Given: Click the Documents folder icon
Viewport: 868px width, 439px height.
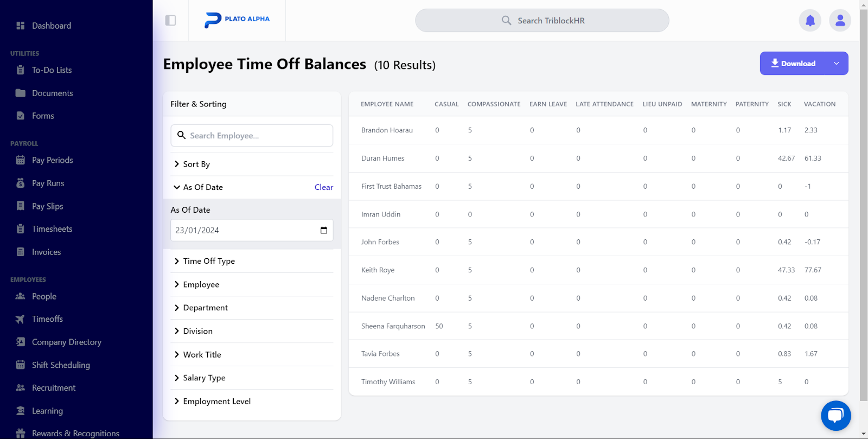Looking at the screenshot, I should coord(21,93).
